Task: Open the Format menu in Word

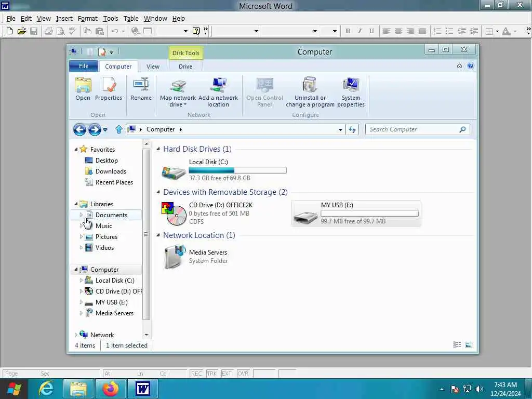Action: (87, 18)
